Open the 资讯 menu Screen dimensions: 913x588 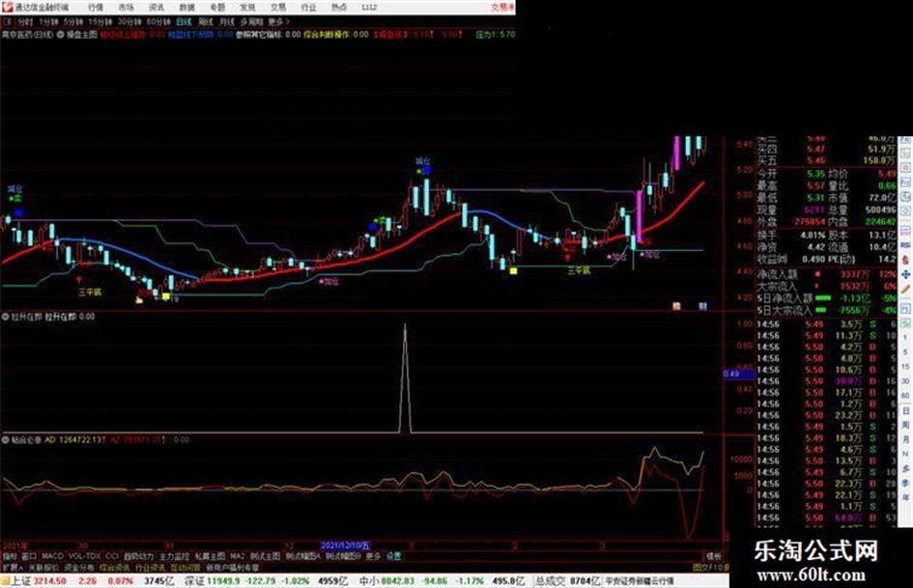click(x=157, y=7)
